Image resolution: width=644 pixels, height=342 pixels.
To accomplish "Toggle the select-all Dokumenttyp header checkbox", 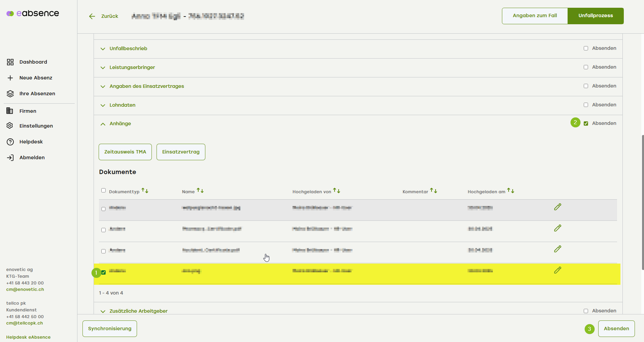I will pos(103,191).
